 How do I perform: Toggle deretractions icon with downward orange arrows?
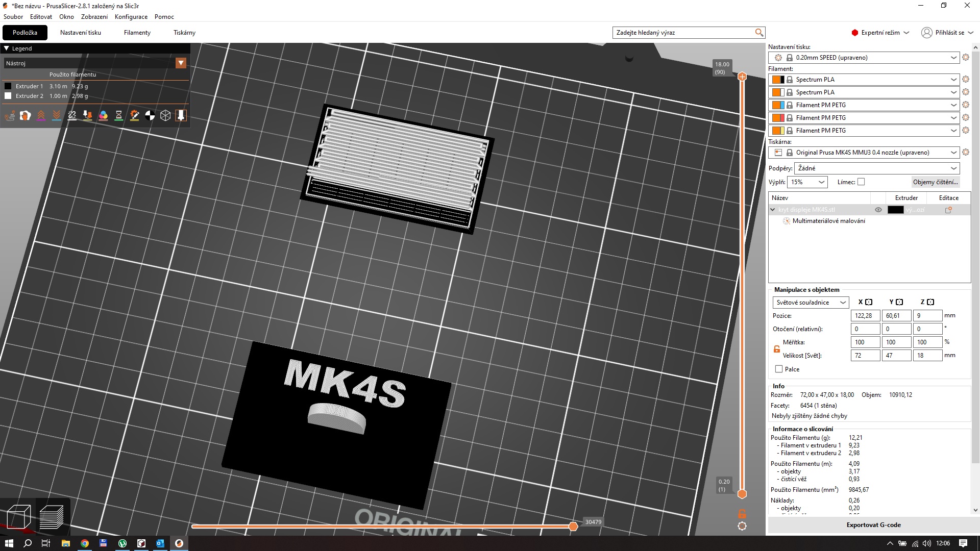57,116
